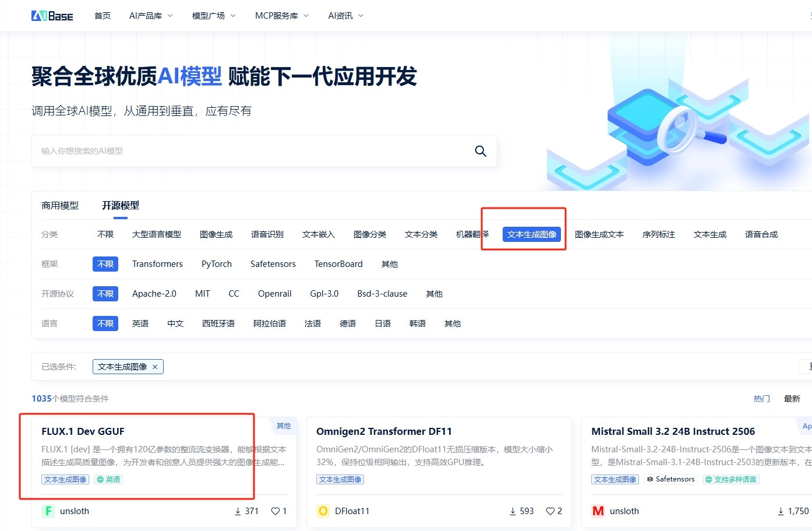This screenshot has width=812, height=531.
Task: Click the AIBase logo
Action: (x=52, y=16)
